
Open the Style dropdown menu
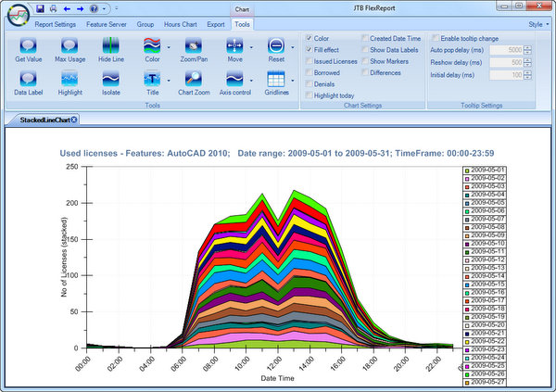coord(538,24)
